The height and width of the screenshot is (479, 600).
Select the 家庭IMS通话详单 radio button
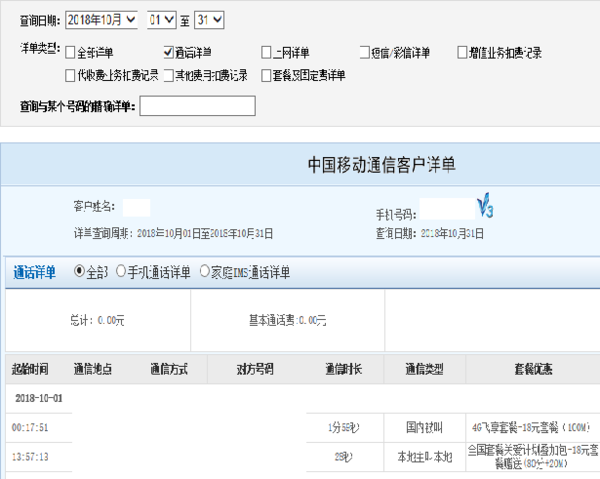[205, 271]
